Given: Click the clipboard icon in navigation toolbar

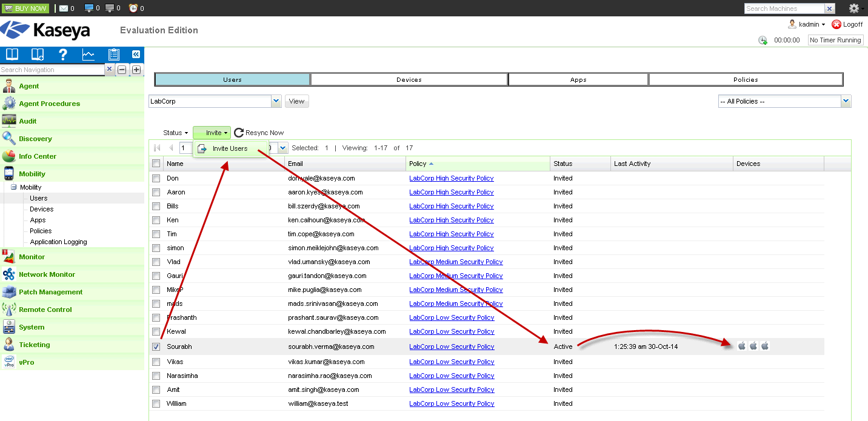Looking at the screenshot, I should 114,55.
